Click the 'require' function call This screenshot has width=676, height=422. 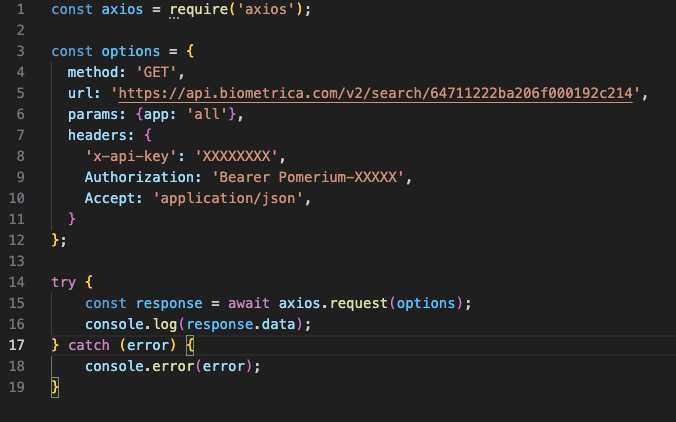click(199, 9)
